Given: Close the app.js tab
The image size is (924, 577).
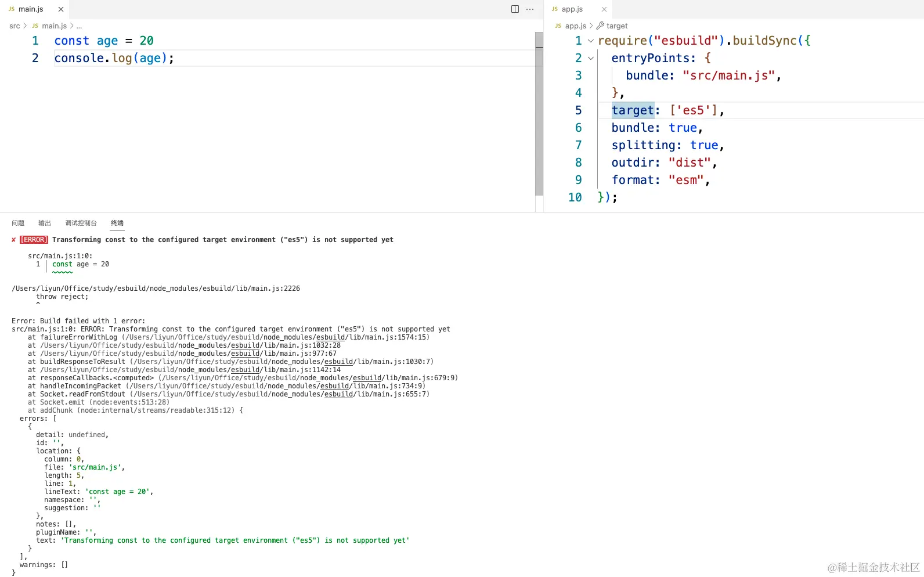Looking at the screenshot, I should 604,9.
